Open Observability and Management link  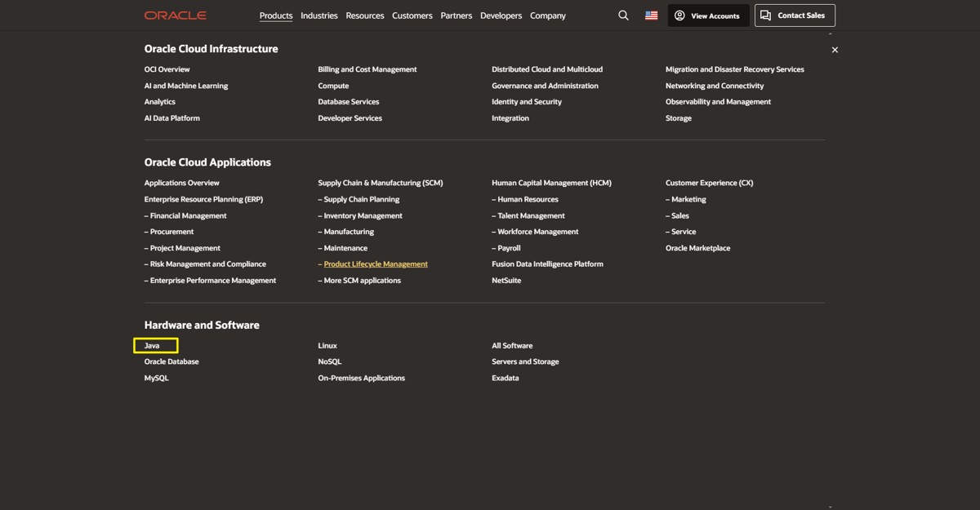click(718, 102)
